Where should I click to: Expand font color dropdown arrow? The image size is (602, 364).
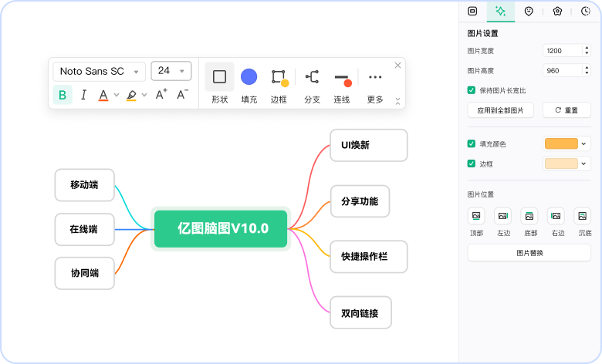click(117, 95)
